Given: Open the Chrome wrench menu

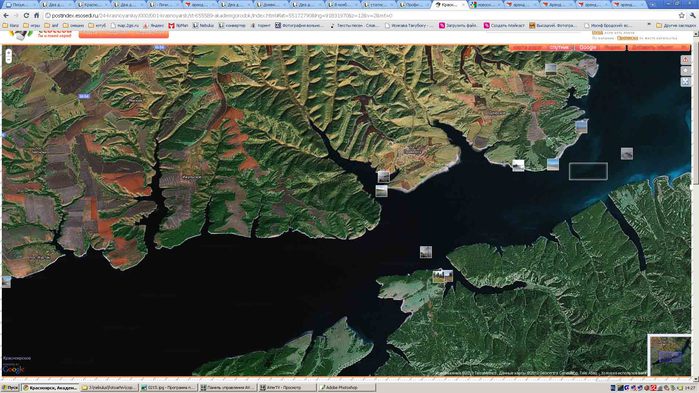Looking at the screenshot, I should click(692, 16).
